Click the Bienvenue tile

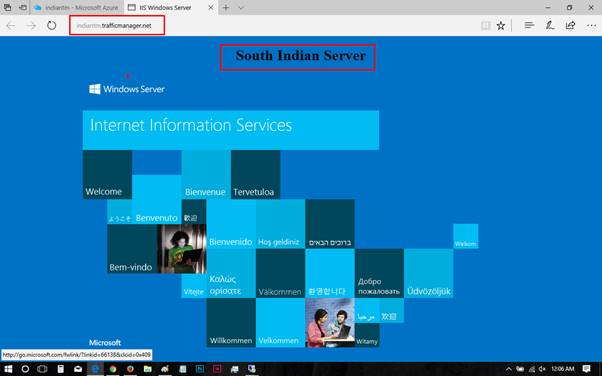pyautogui.click(x=206, y=174)
